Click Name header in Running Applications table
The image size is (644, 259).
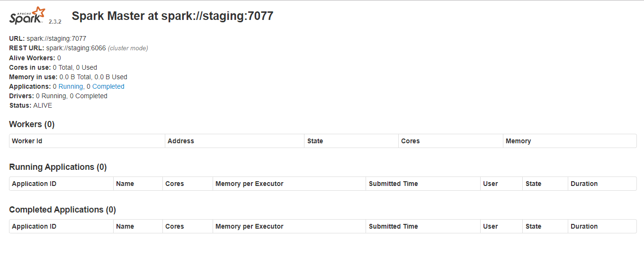pos(125,184)
